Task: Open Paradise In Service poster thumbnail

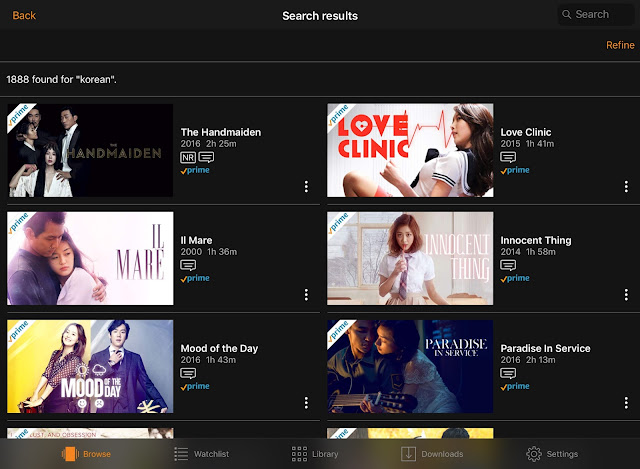Action: point(410,367)
